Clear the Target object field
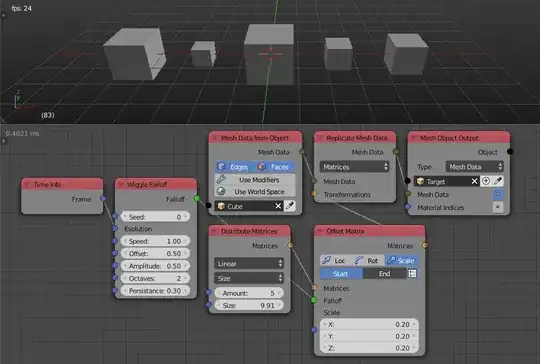Image resolution: width=540 pixels, height=364 pixels. pyautogui.click(x=474, y=181)
